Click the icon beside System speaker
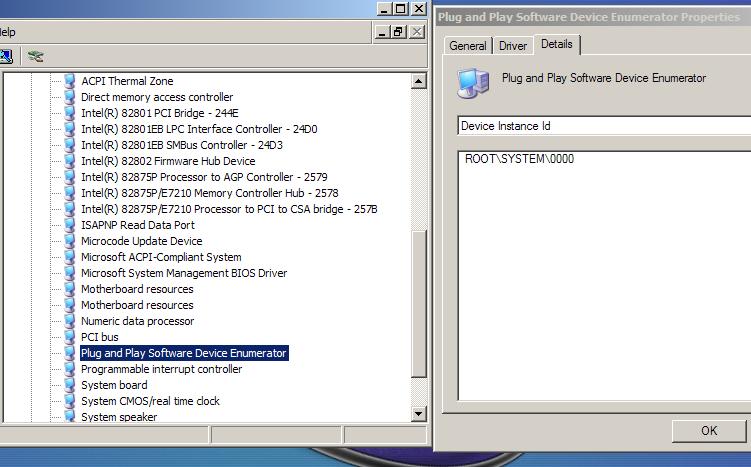This screenshot has height=467, width=751. pos(69,416)
